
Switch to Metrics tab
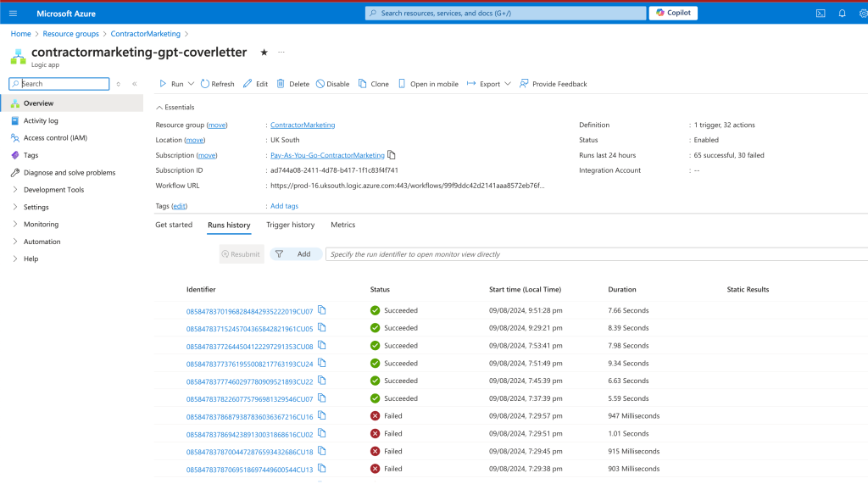pyautogui.click(x=342, y=225)
